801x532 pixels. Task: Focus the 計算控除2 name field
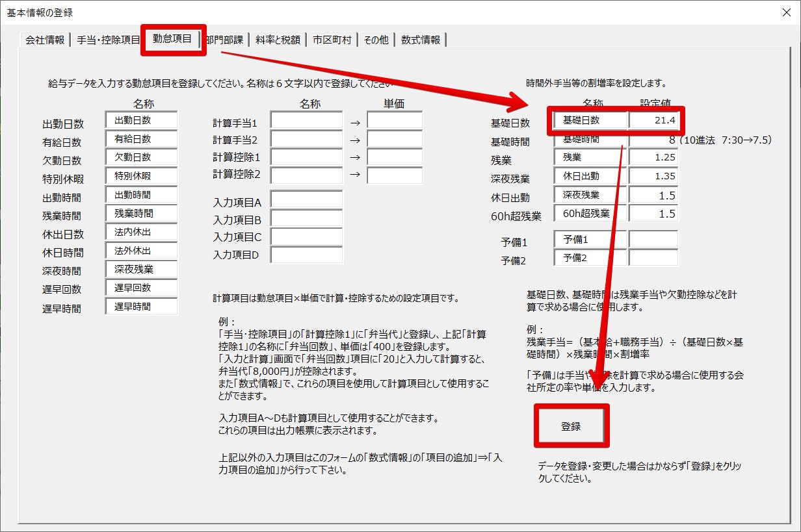[306, 176]
